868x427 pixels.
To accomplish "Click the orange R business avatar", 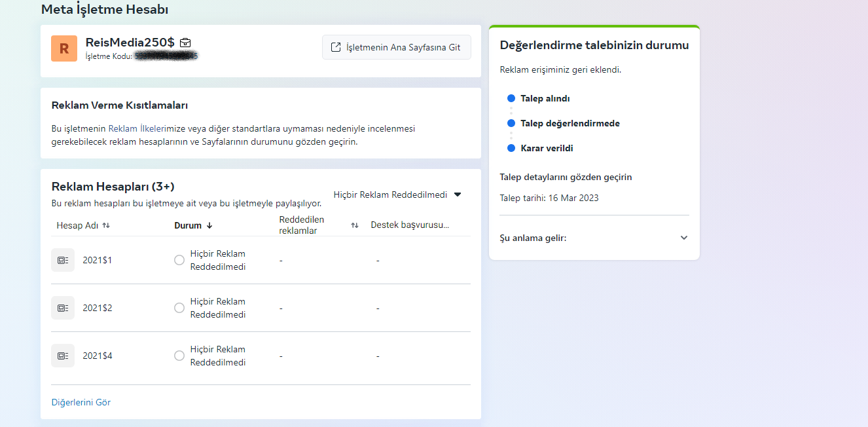I will [64, 48].
